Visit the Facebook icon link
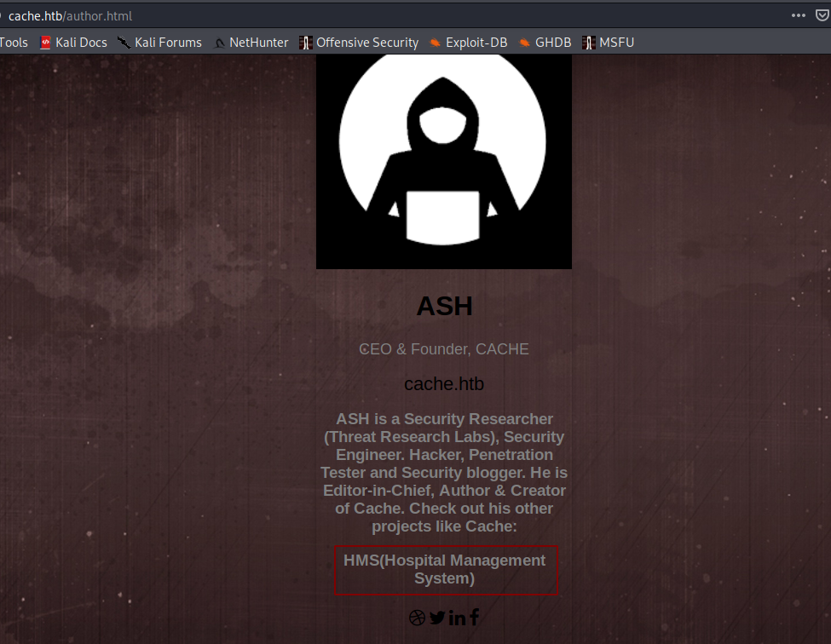Screen dimensions: 831x644 (474, 618)
